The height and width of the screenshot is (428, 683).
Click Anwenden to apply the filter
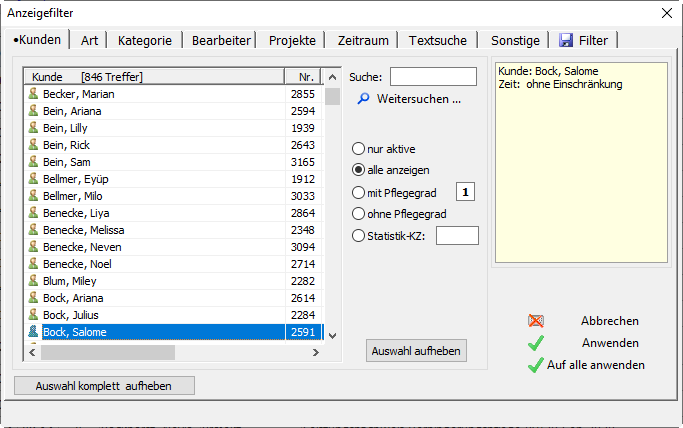(610, 343)
